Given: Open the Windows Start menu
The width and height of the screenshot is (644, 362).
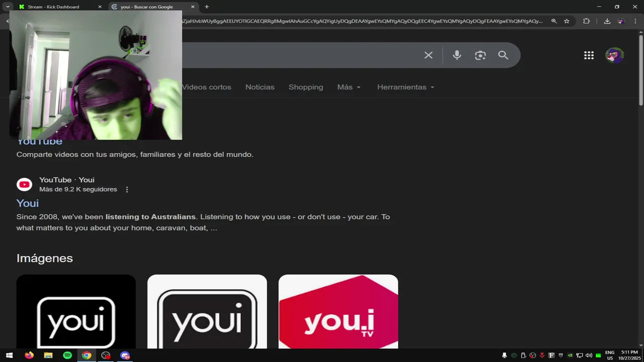Looking at the screenshot, I should click(x=10, y=355).
